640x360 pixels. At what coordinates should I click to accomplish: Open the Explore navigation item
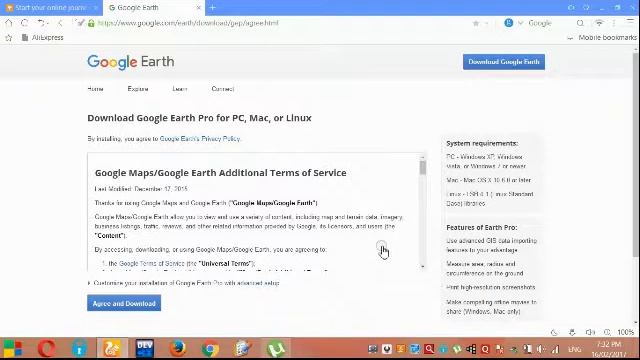click(138, 89)
